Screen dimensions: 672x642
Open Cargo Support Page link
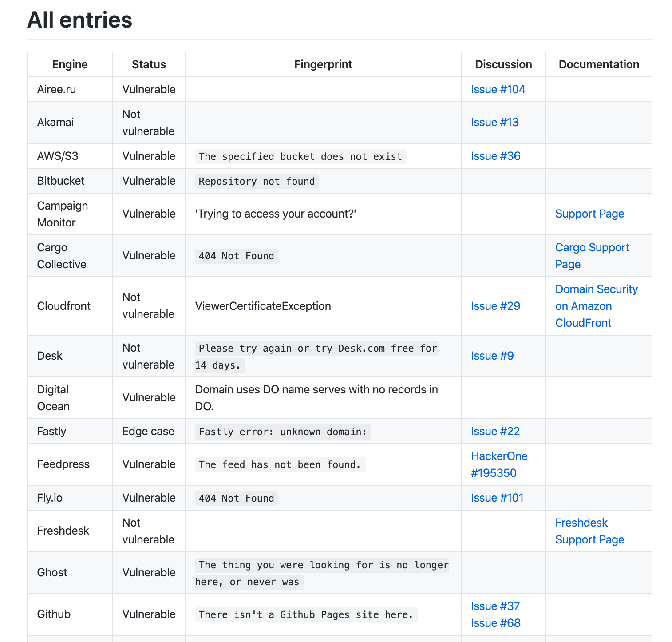592,256
